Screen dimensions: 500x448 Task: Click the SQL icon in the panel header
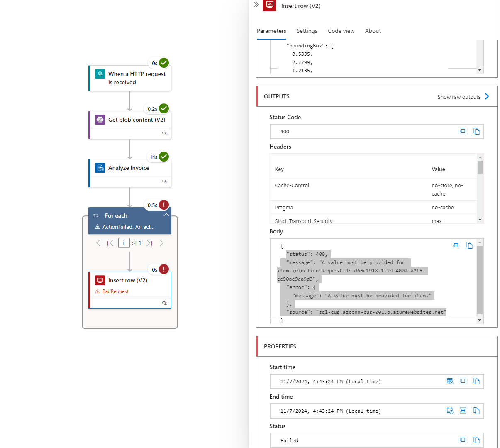(270, 5)
